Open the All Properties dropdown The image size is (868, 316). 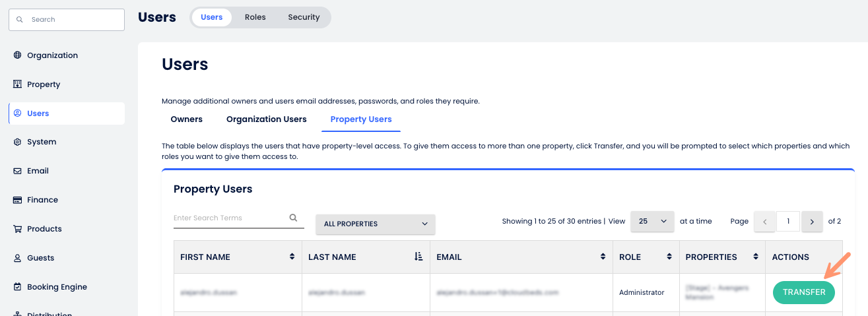(x=375, y=224)
